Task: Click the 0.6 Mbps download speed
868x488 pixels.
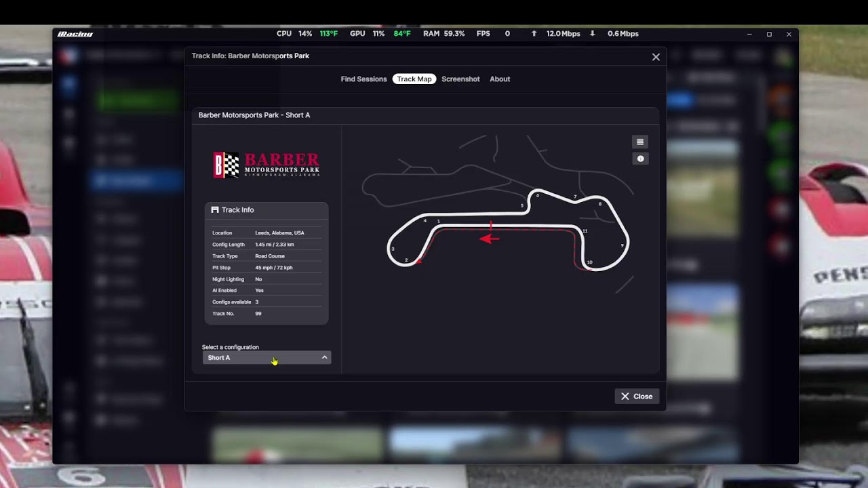Action: coord(623,34)
